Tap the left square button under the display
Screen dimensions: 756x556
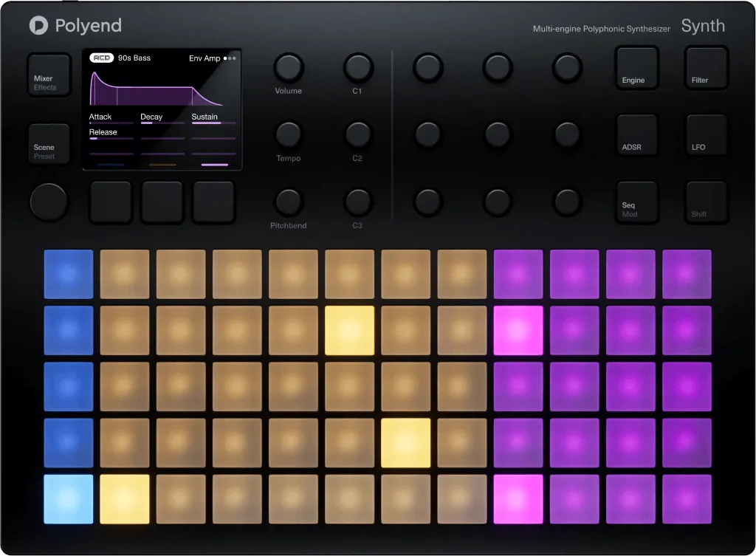[111, 202]
